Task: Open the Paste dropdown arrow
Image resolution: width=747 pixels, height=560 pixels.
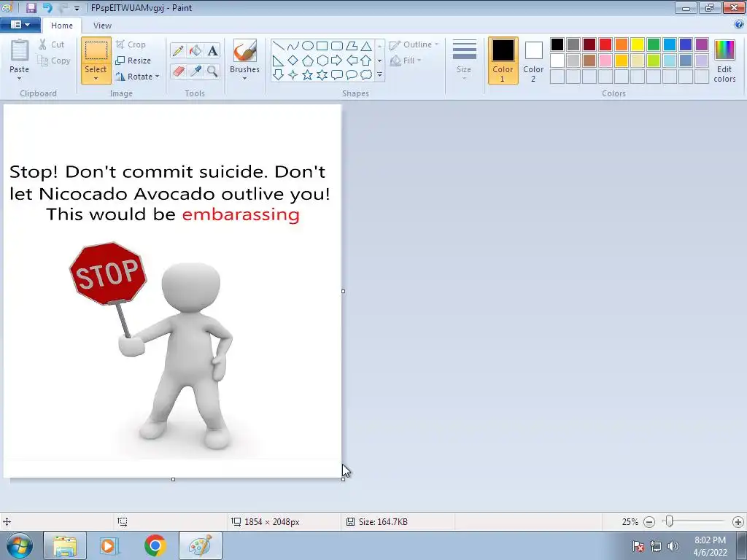Action: tap(20, 79)
